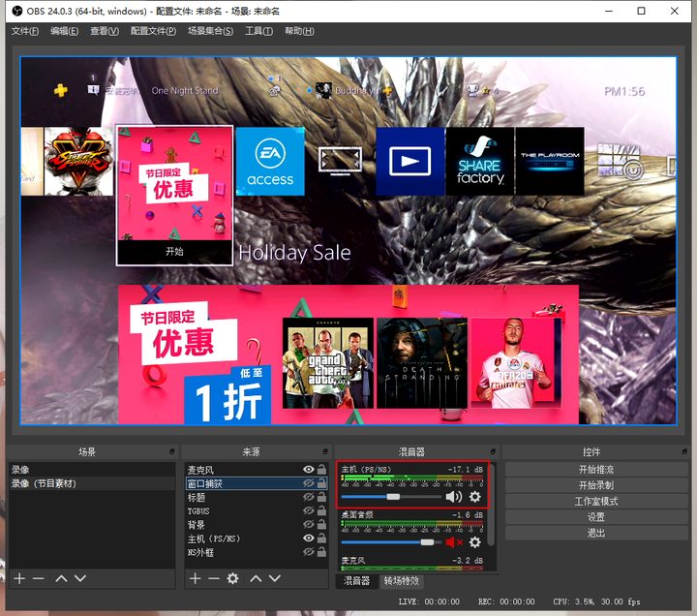Open audio settings gear for 桌面音频 mixer
Viewport: 697px width, 616px height.
pyautogui.click(x=475, y=542)
